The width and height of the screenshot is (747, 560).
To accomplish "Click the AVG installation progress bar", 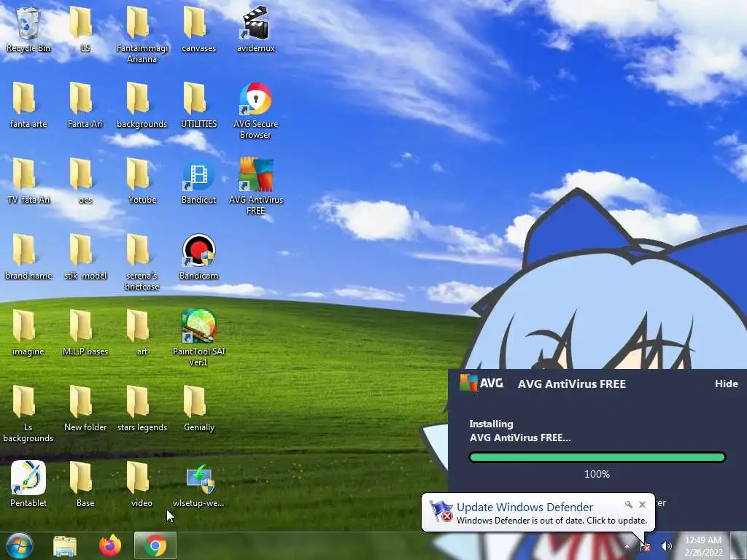I will pyautogui.click(x=597, y=458).
